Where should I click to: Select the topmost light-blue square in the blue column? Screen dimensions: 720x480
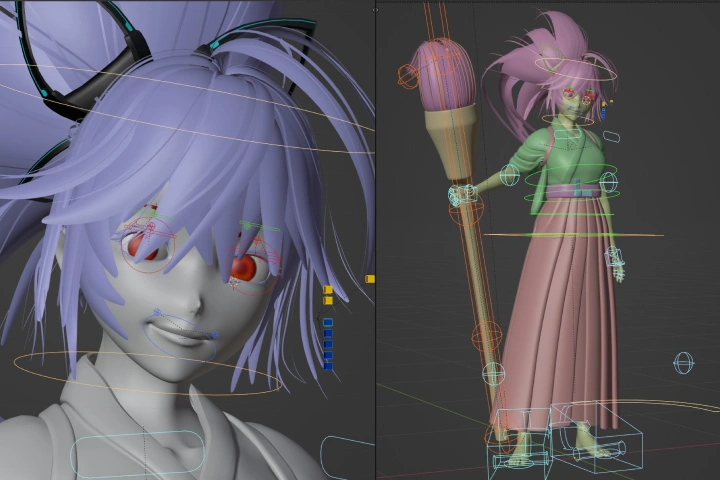pyautogui.click(x=328, y=322)
